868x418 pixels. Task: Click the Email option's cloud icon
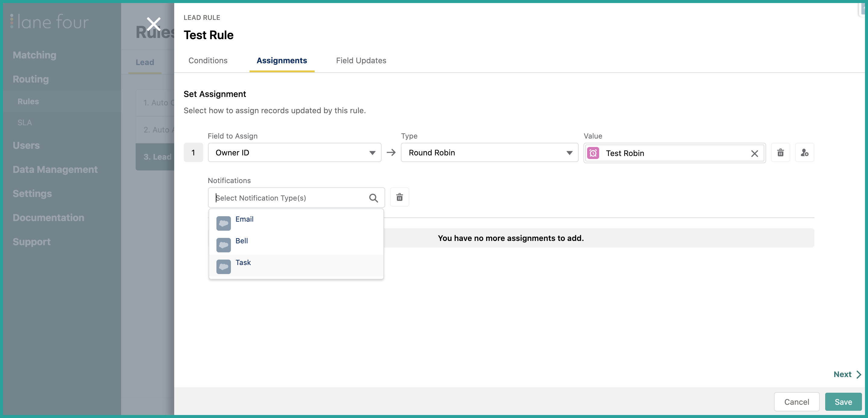223,223
